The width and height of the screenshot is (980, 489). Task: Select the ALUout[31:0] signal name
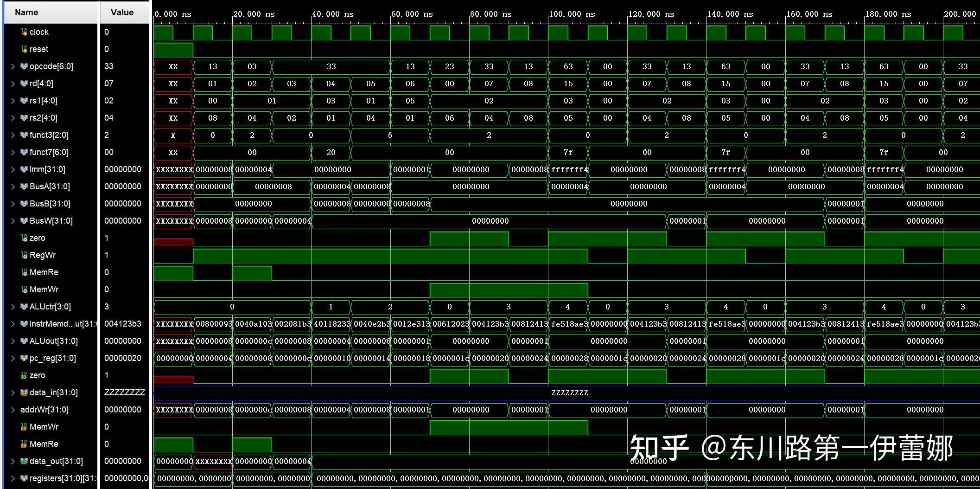(54, 341)
